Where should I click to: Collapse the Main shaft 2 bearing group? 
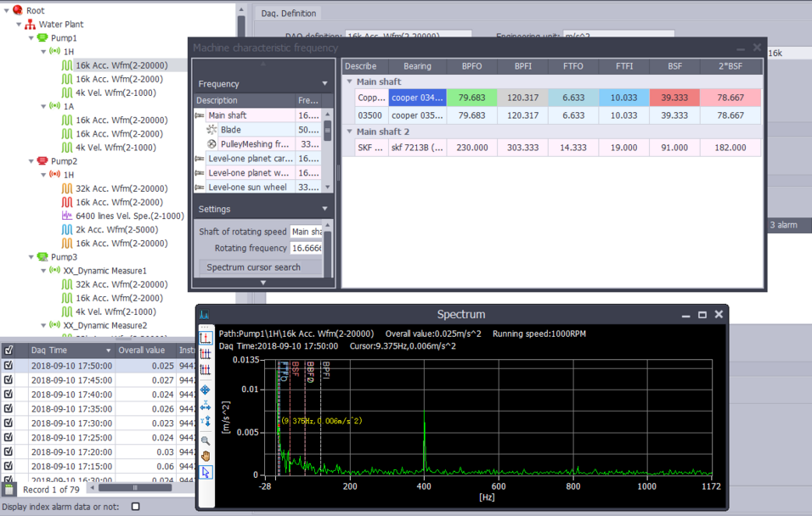tap(349, 132)
